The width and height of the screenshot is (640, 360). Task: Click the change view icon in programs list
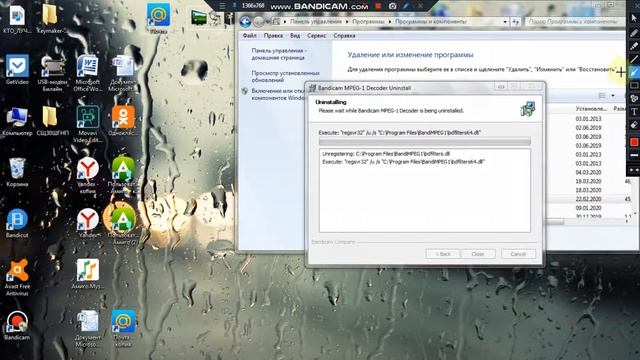pos(602,96)
